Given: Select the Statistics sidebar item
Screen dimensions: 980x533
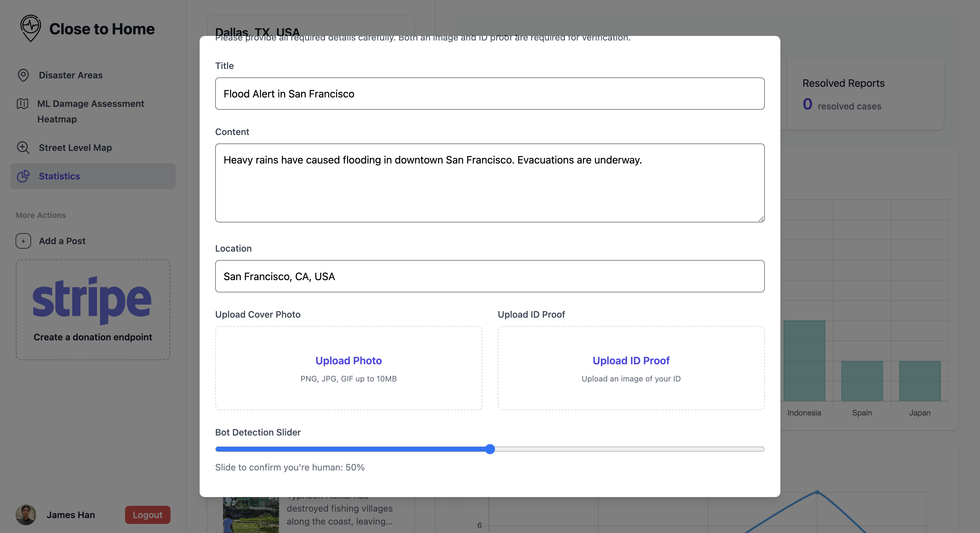Looking at the screenshot, I should point(59,176).
